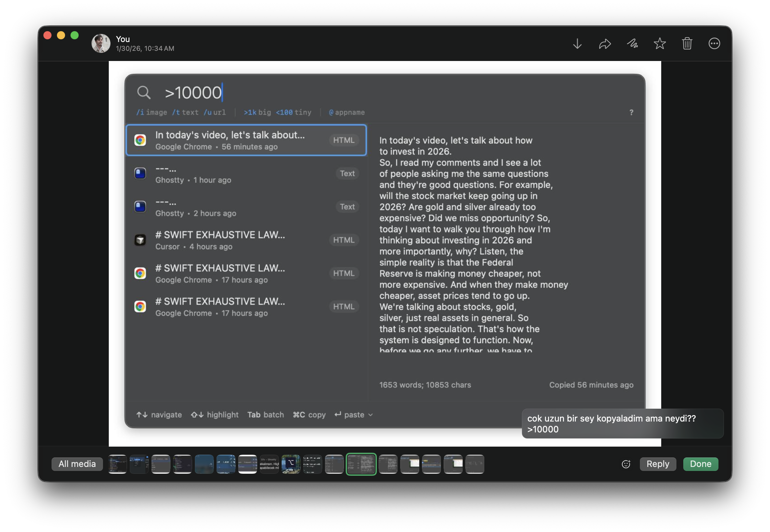
Task: Add an emoji reaction to the message
Action: pos(626,464)
